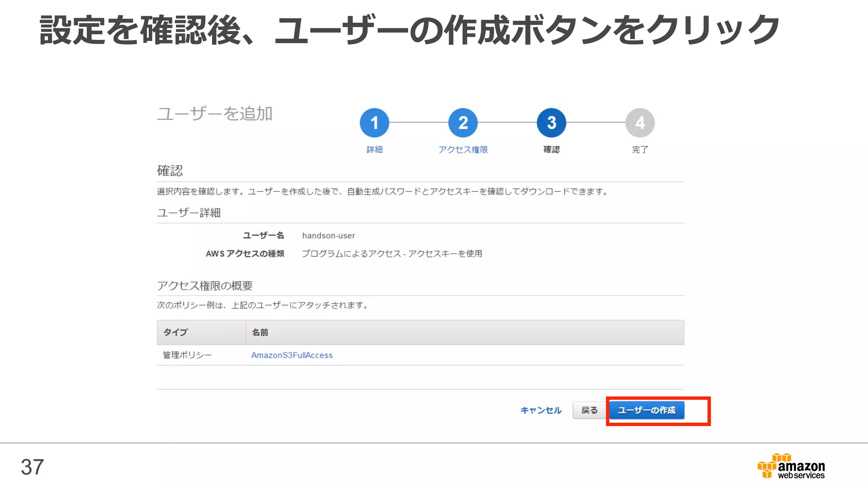This screenshot has width=868, height=488.
Task: Select the 管理ポリシー cell text
Action: pos(187,355)
